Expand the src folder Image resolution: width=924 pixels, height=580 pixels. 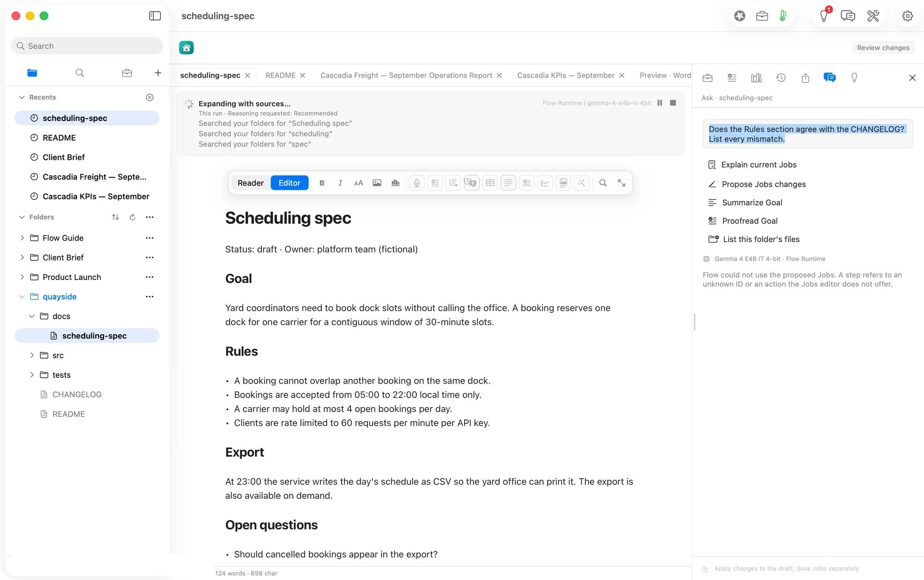pos(32,355)
